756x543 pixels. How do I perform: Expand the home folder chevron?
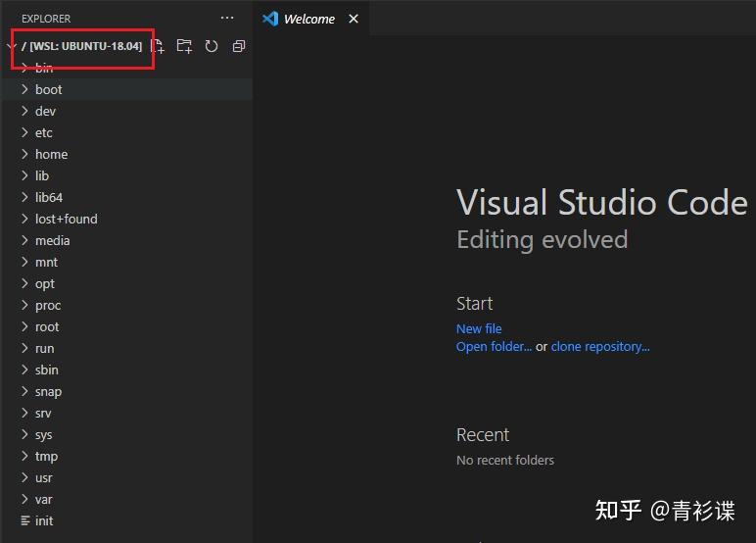tap(25, 154)
